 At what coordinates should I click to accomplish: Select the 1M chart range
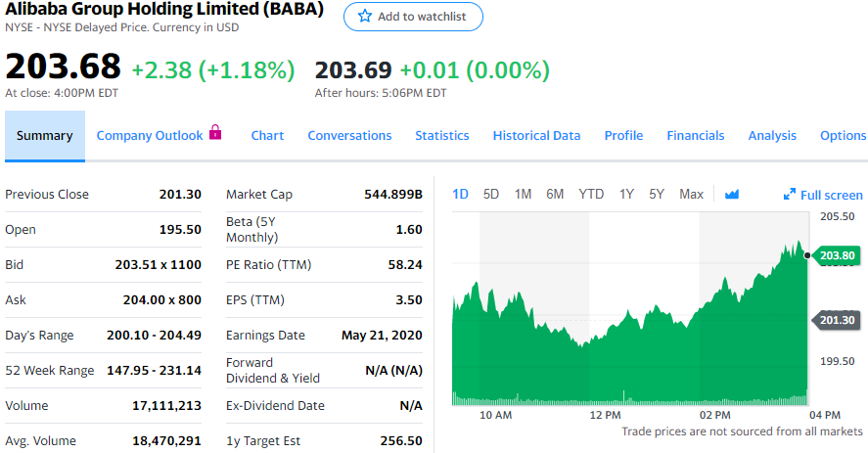[x=523, y=194]
